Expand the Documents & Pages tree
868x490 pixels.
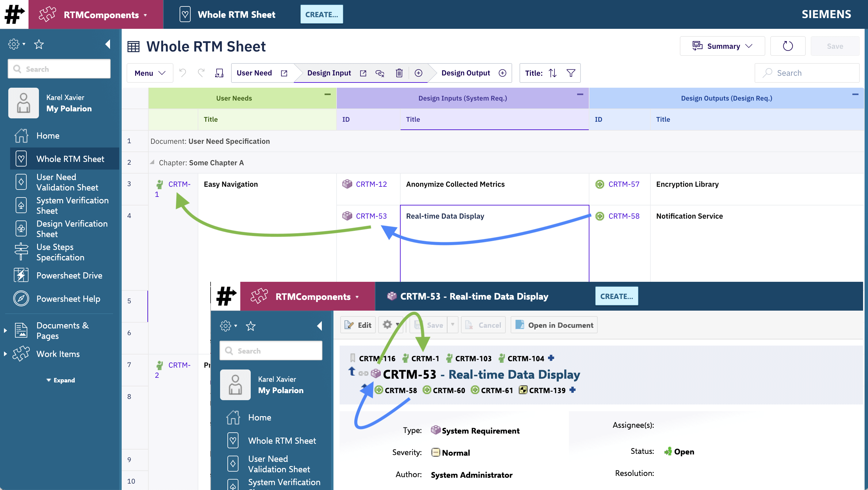[6, 331]
